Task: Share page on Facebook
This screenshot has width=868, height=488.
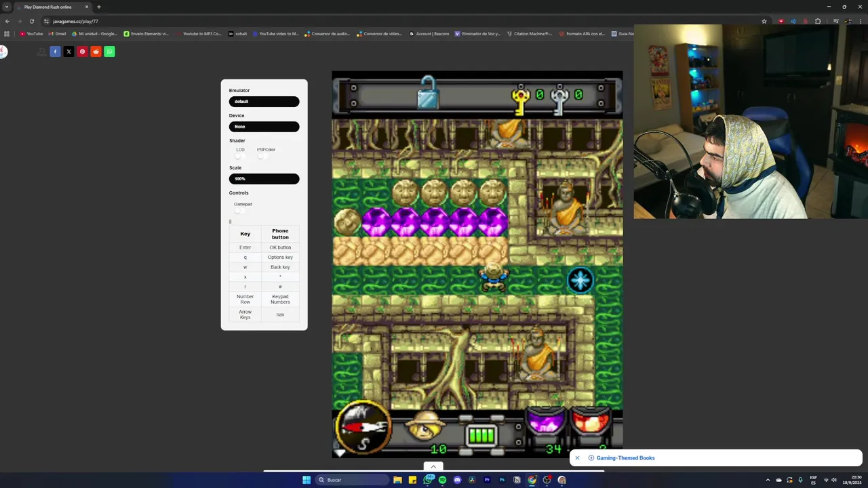Action: coord(55,52)
